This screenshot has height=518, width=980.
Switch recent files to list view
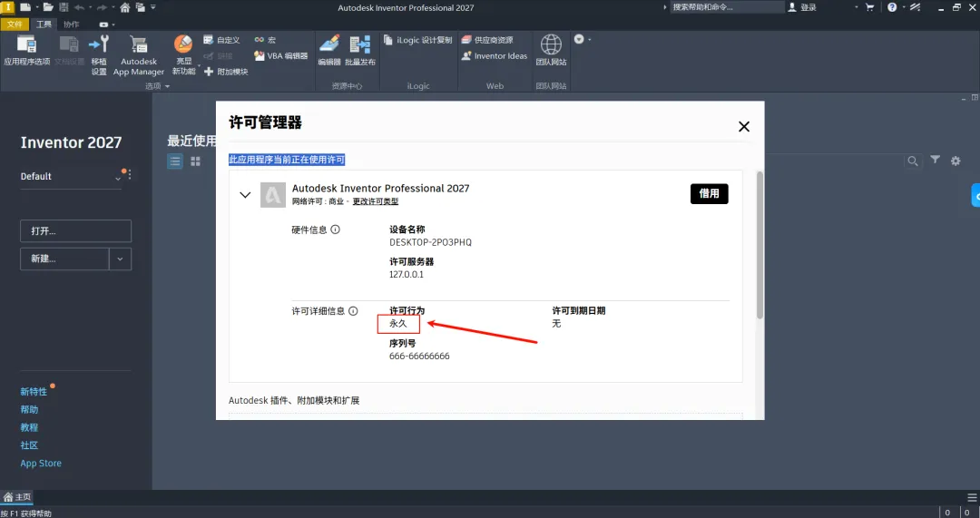pyautogui.click(x=175, y=161)
